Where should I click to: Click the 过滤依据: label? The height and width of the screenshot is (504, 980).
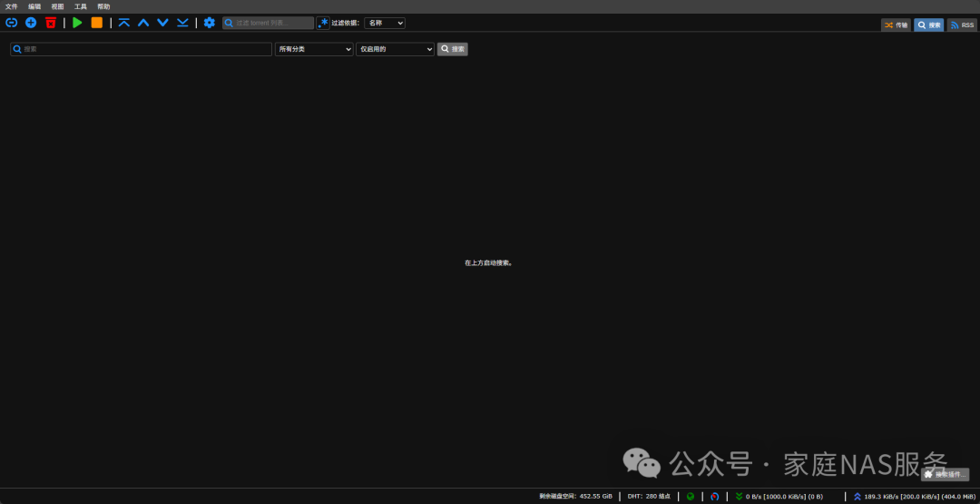click(x=346, y=23)
